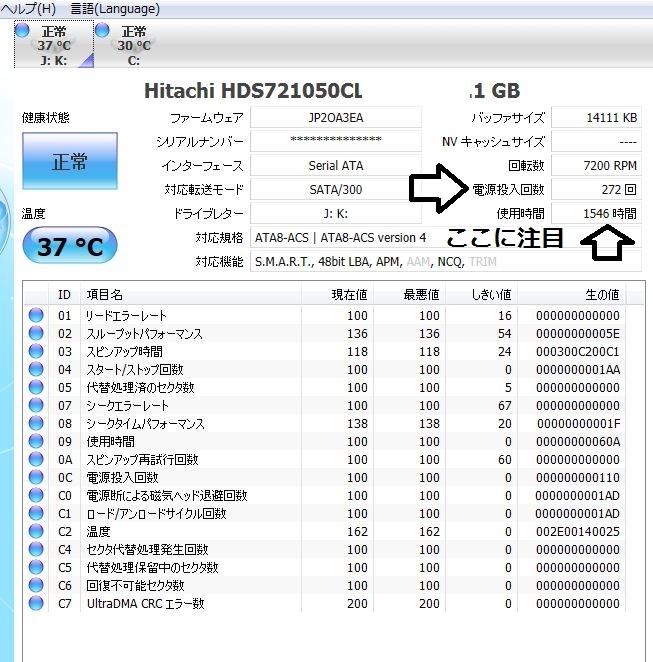The image size is (653, 662).
Task: Click the interface field Serial ATA
Action: click(336, 165)
